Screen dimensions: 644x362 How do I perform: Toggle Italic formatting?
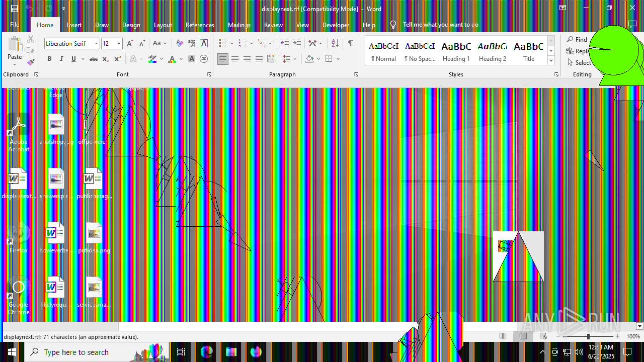[61, 59]
